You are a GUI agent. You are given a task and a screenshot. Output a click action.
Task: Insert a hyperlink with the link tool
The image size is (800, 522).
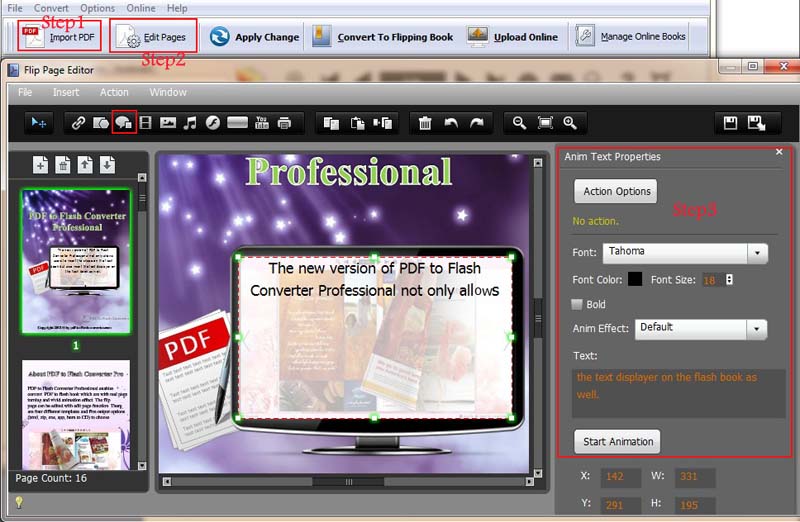click(x=78, y=123)
